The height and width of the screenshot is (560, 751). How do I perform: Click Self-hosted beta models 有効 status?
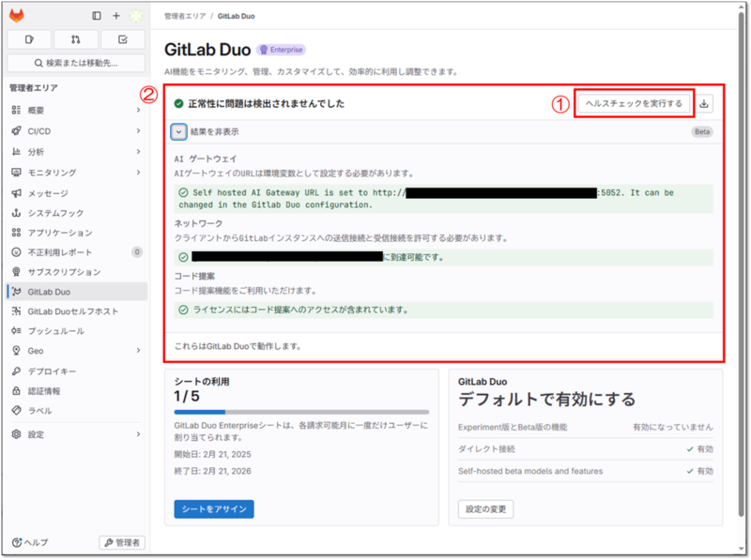click(x=699, y=471)
